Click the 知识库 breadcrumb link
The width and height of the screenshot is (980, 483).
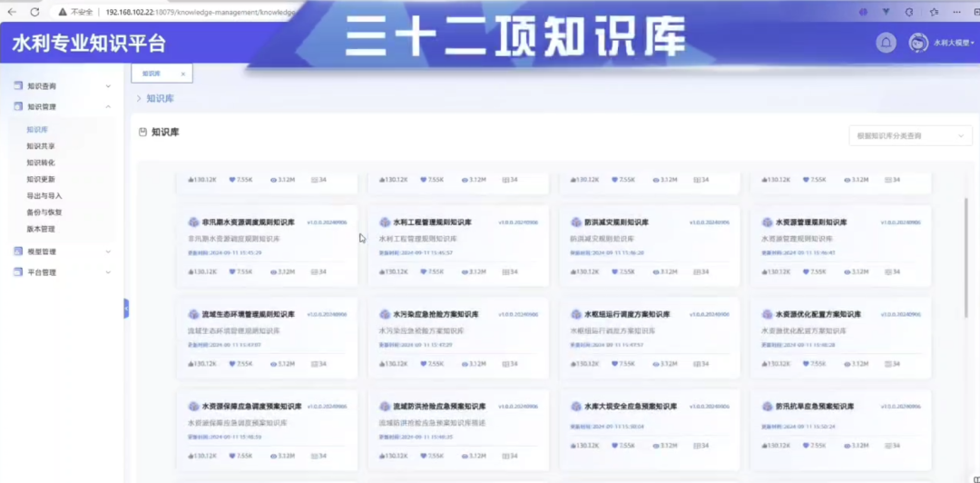point(160,98)
